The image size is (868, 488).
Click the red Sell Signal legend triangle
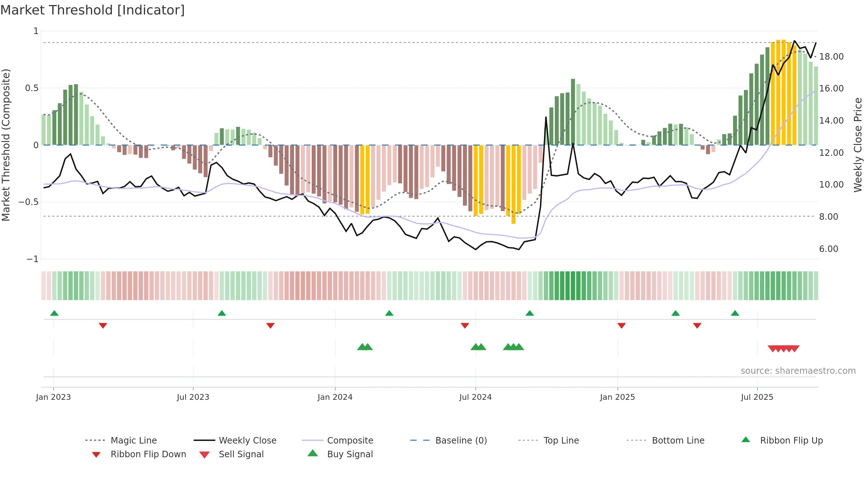tap(204, 455)
